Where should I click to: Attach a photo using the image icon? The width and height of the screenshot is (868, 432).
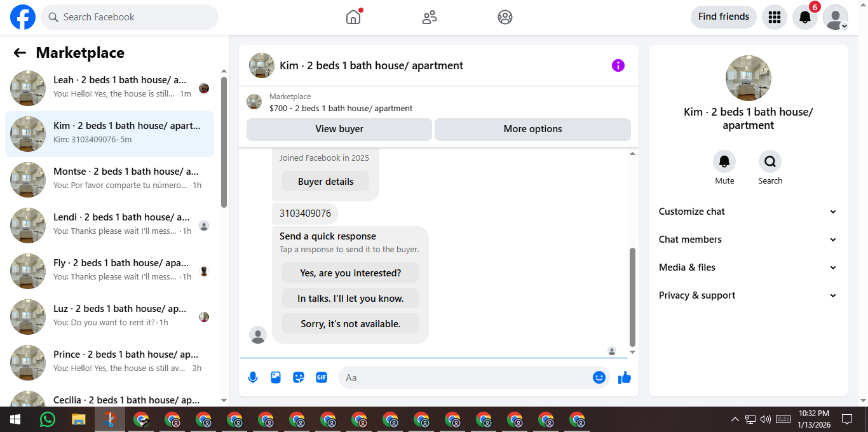click(276, 377)
